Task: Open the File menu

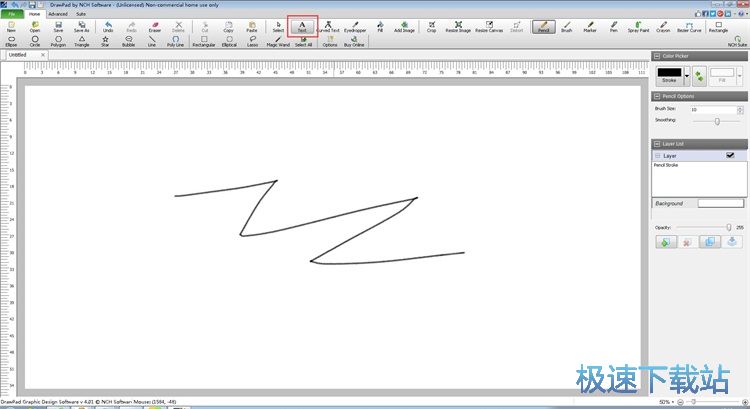Action: (12, 14)
